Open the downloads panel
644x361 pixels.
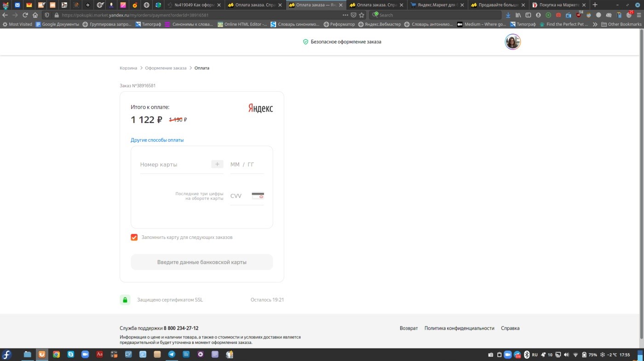[x=508, y=15]
